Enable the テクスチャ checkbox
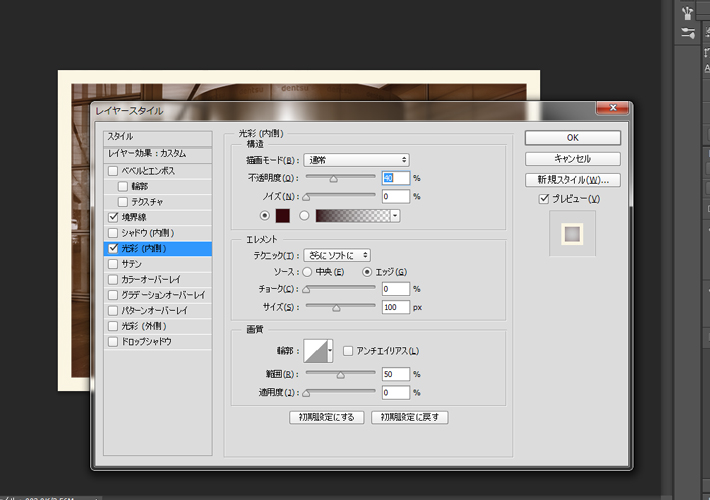 (123, 202)
